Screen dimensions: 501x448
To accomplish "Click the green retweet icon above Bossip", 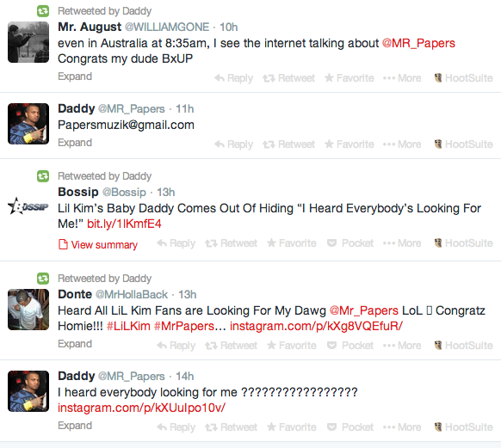I will click(x=43, y=176).
